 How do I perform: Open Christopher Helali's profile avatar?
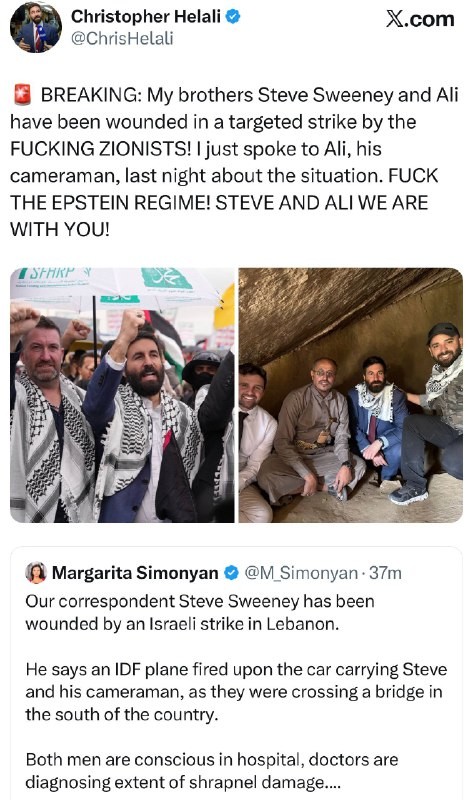[36, 27]
